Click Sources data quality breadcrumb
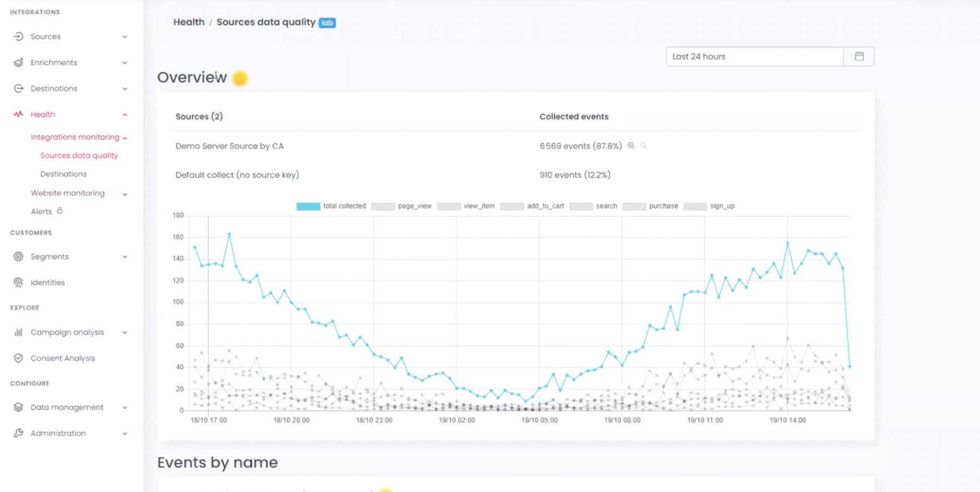The width and height of the screenshot is (980, 492). [x=266, y=22]
